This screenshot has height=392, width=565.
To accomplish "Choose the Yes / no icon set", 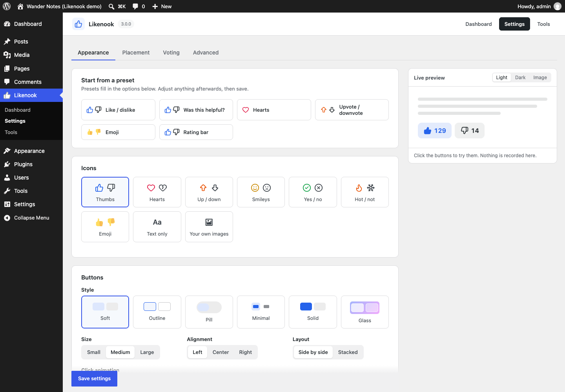I will pos(313,192).
